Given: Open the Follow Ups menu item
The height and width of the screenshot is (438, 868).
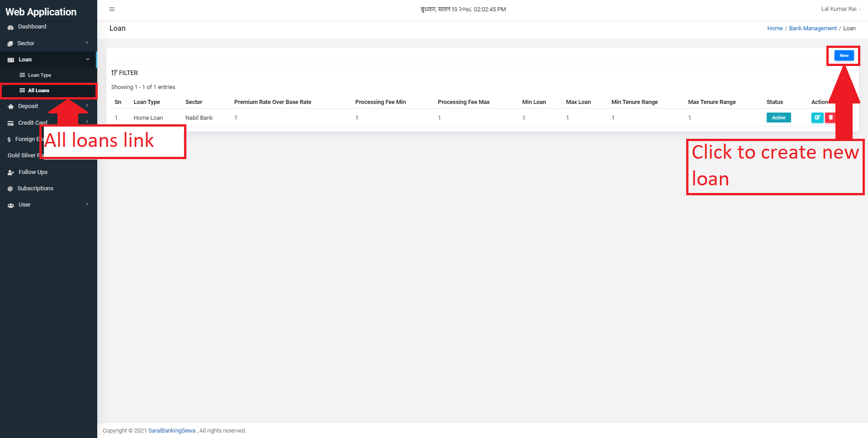Looking at the screenshot, I should tap(48, 172).
